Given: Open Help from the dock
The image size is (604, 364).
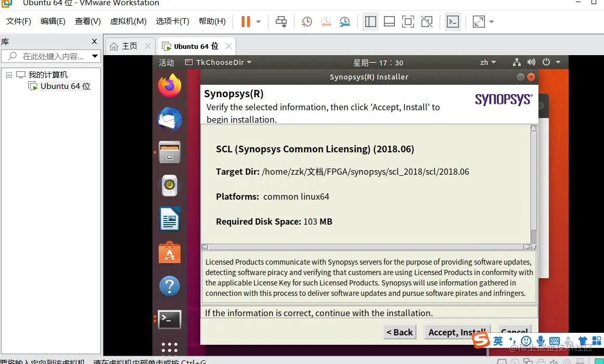Looking at the screenshot, I should coord(170,286).
